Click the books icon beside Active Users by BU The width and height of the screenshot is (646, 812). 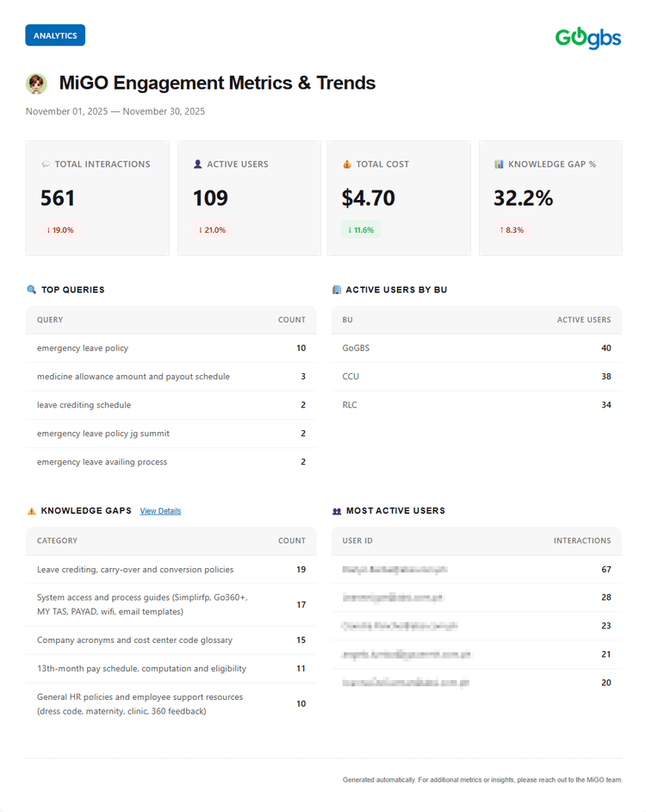[x=336, y=290]
